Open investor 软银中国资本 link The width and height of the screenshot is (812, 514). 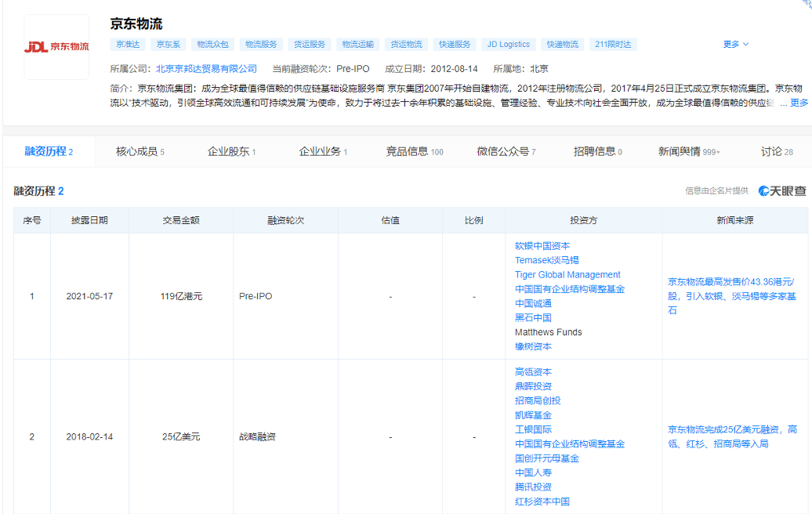tap(542, 246)
